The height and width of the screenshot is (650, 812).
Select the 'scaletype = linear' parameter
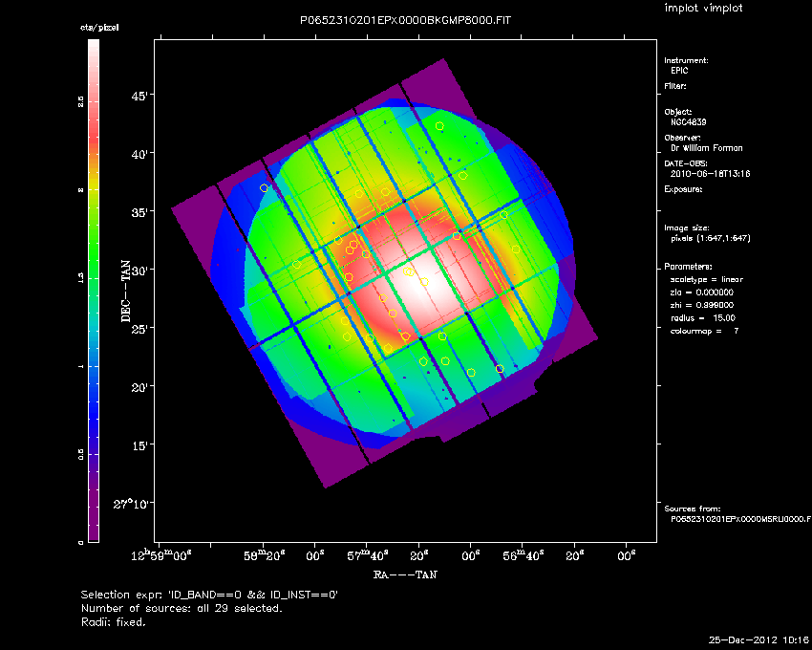[707, 279]
